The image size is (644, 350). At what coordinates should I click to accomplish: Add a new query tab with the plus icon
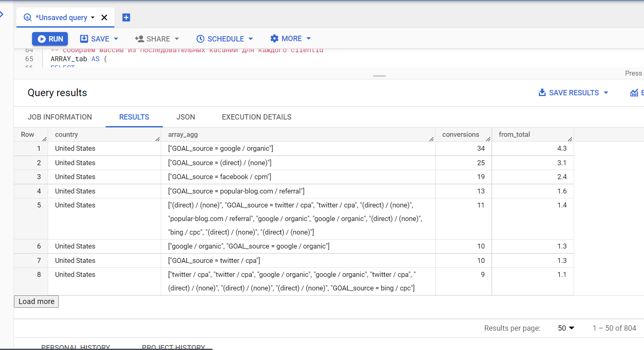coord(126,17)
